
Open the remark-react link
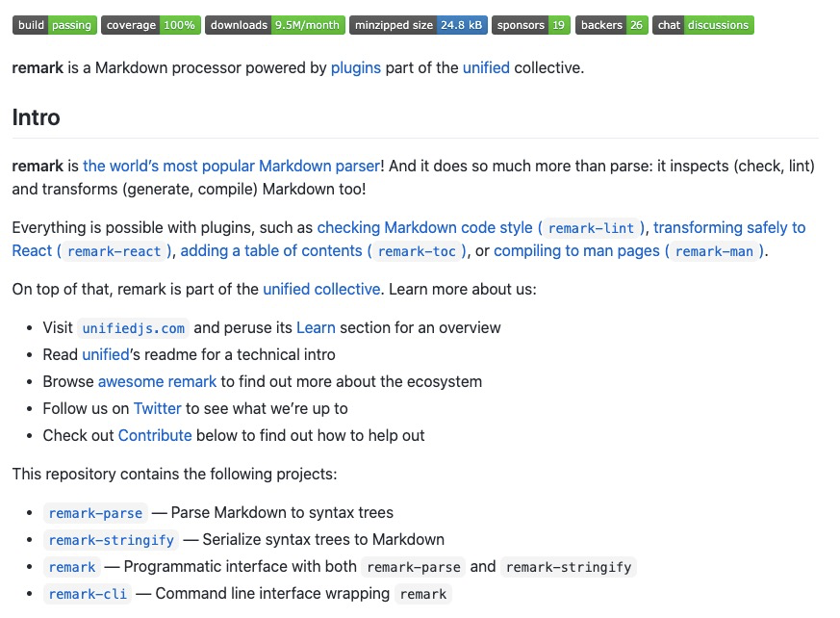pyautogui.click(x=115, y=251)
